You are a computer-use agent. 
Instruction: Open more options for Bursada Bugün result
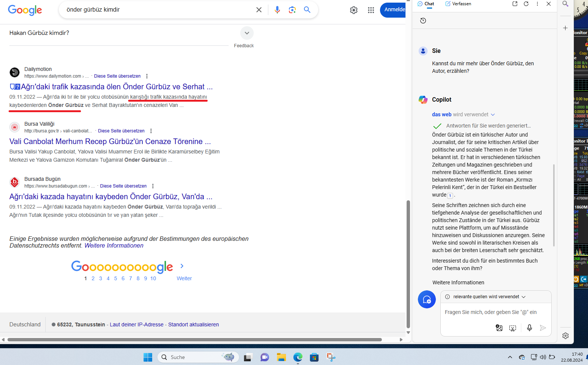pos(153,186)
